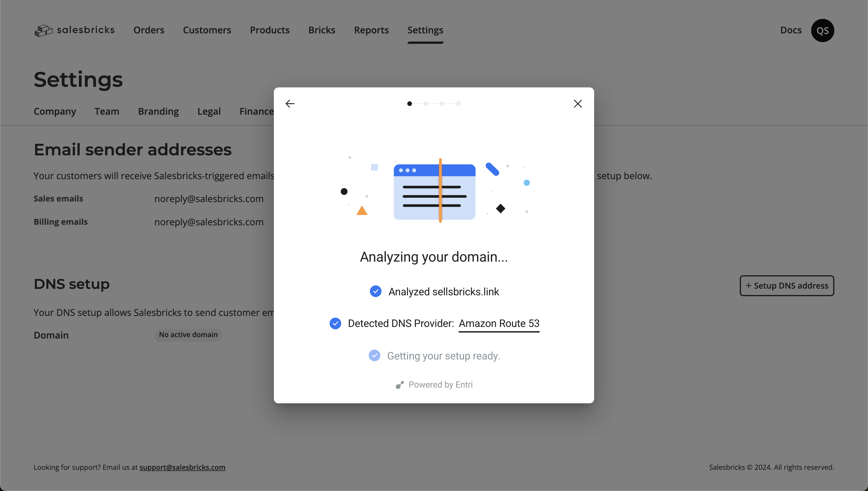Navigate to Reports
The image size is (868, 491).
pos(371,30)
